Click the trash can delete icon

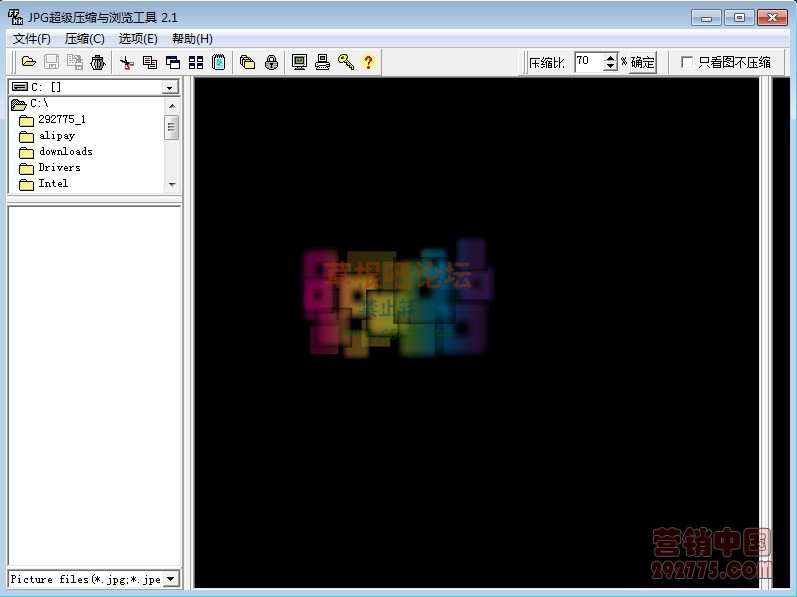[x=98, y=62]
